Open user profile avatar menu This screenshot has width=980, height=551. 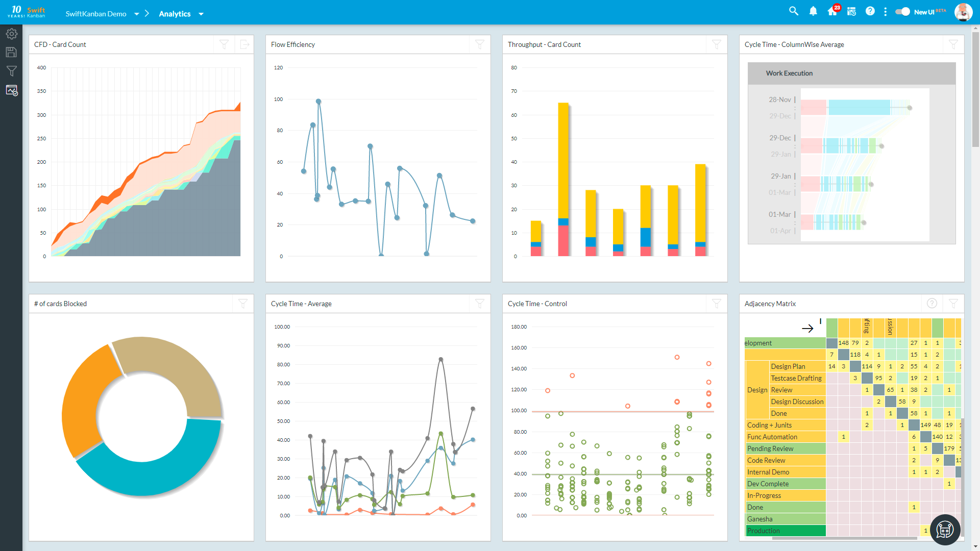(x=963, y=12)
